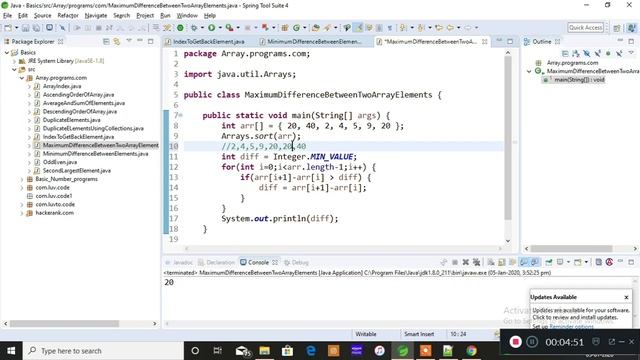The height and width of the screenshot is (360, 640).
Task: Click the New file toolbar icon
Action: (8, 28)
